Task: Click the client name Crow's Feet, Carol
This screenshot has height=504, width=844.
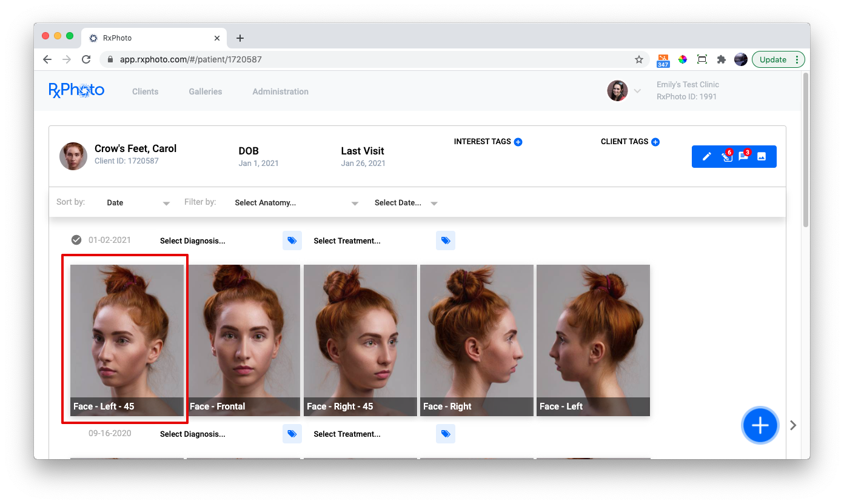Action: (x=136, y=148)
